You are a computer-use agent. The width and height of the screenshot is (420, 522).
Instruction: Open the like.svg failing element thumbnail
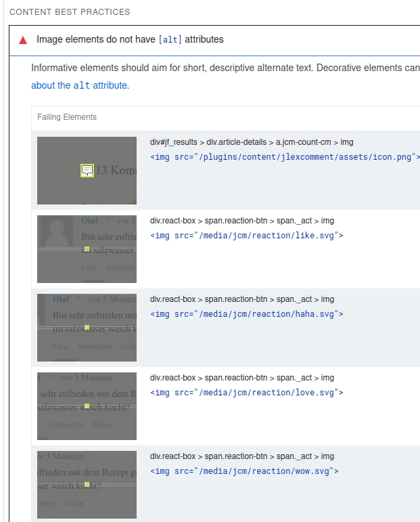click(87, 249)
